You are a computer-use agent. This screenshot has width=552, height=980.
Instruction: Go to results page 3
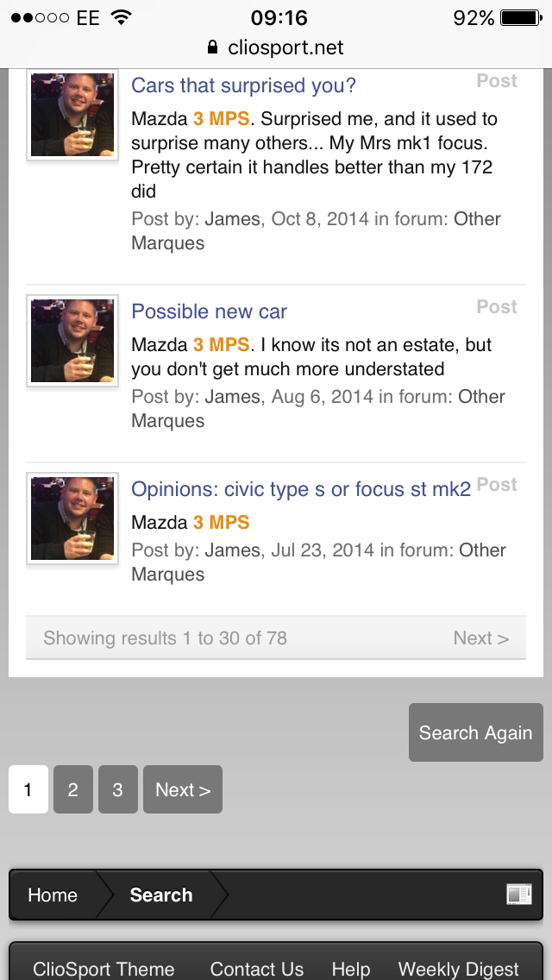pyautogui.click(x=118, y=789)
